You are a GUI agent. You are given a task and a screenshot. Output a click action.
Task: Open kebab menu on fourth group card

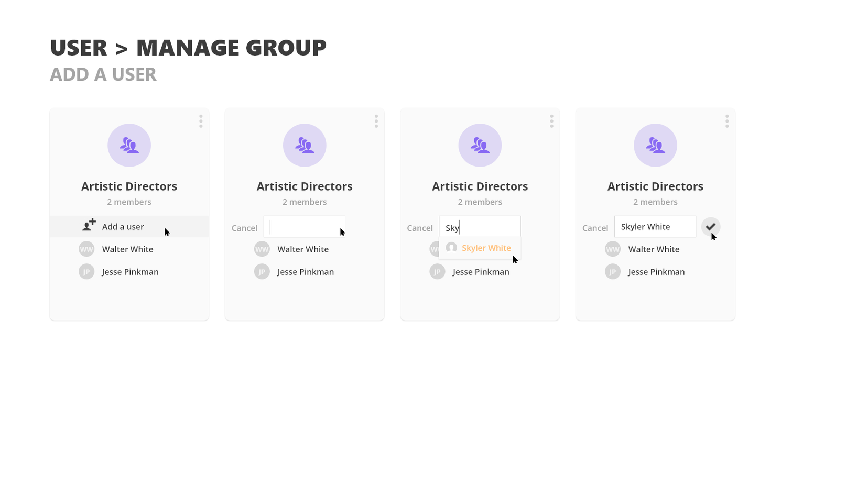[727, 121]
